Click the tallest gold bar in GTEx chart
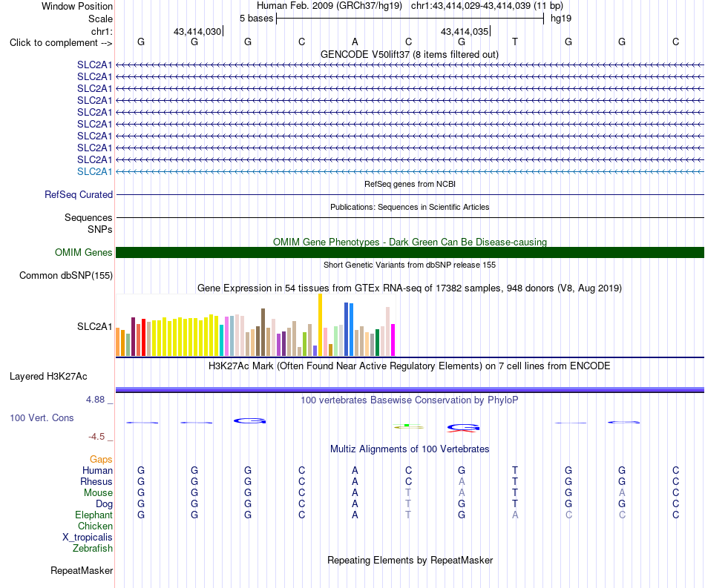 click(320, 325)
